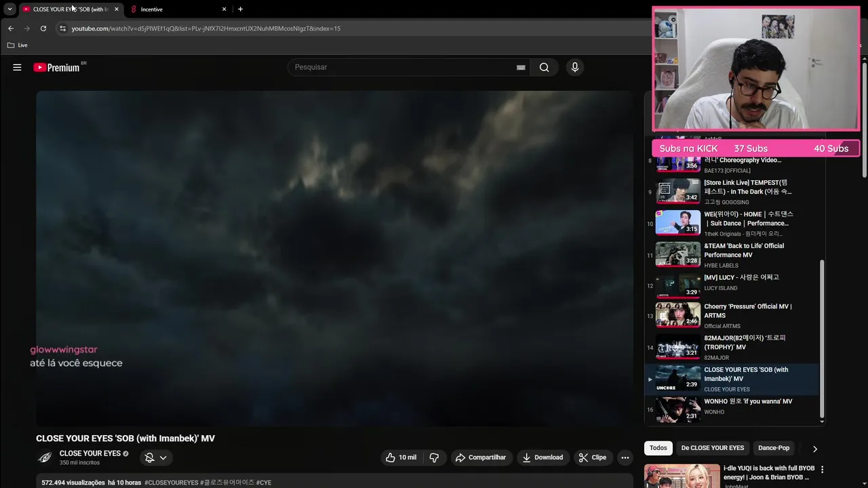Click the playlist panel scrollbar

822,339
